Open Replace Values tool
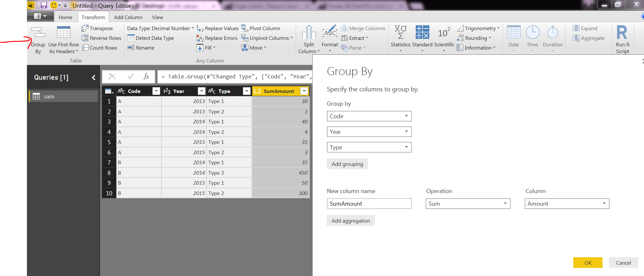The width and height of the screenshot is (644, 276). [218, 29]
